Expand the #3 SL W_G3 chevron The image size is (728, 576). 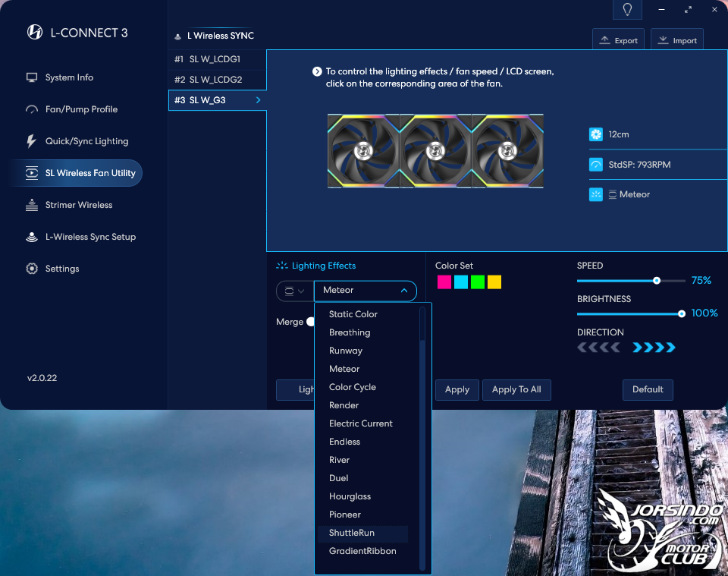258,100
